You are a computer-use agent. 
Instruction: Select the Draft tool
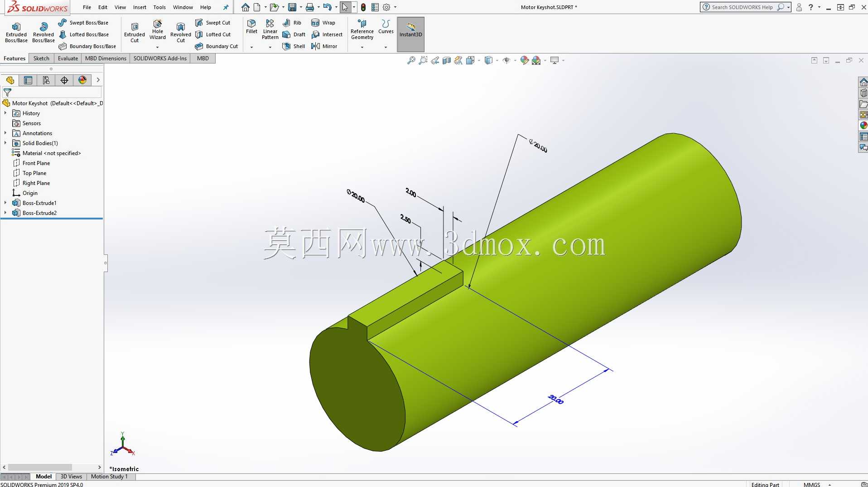tap(294, 34)
